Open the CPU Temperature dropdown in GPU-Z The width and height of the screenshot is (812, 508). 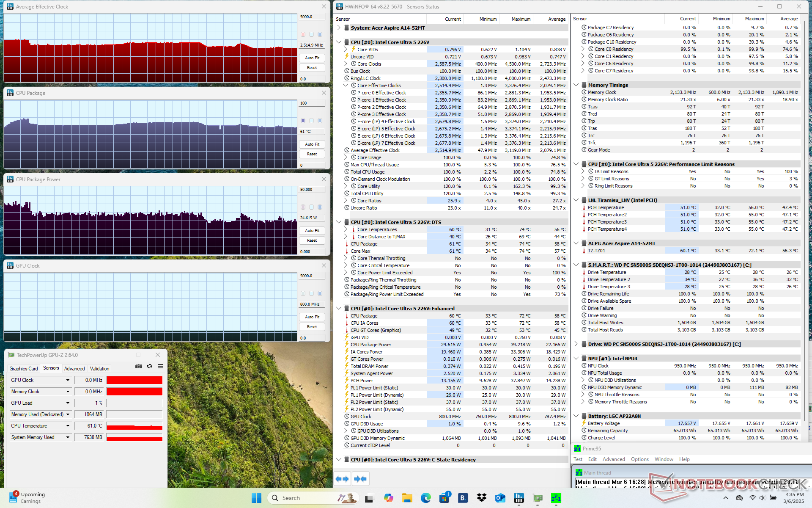68,426
